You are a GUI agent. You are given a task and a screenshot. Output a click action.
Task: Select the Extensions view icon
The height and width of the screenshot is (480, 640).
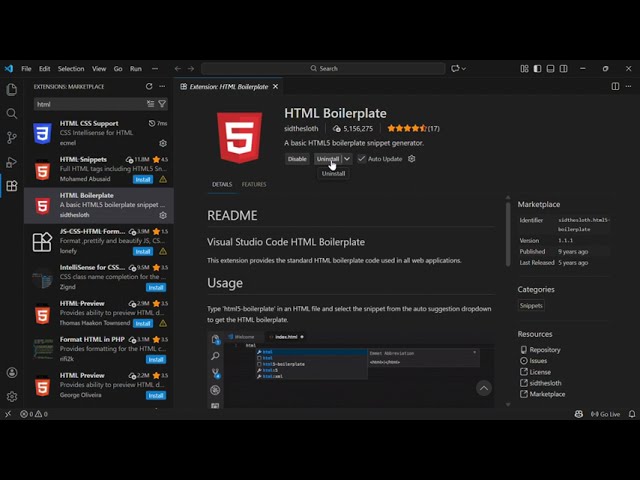pos(12,186)
